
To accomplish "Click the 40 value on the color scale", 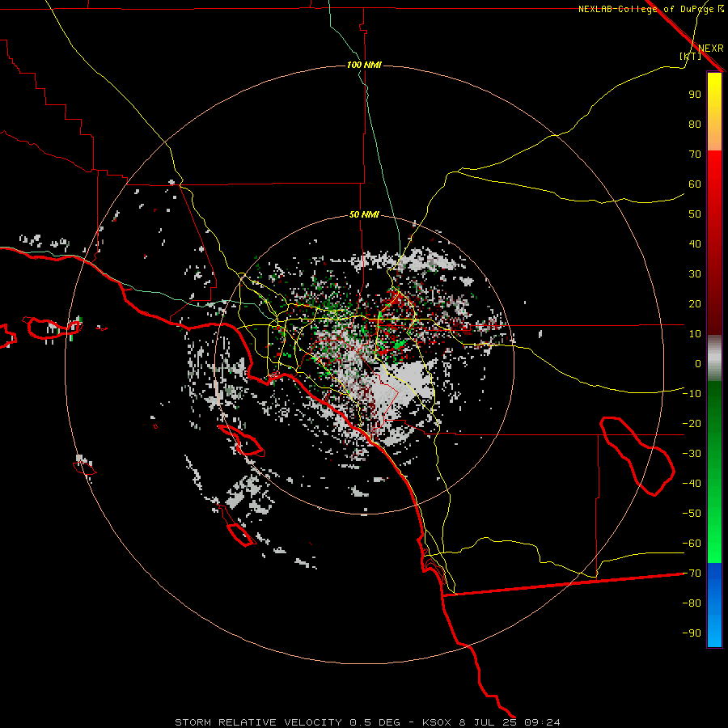I will (695, 243).
